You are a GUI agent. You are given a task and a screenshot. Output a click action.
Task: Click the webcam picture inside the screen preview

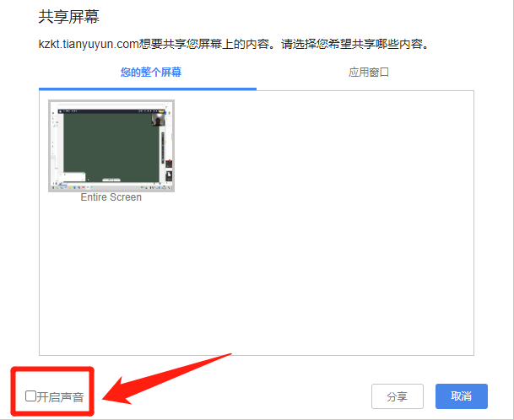click(158, 119)
